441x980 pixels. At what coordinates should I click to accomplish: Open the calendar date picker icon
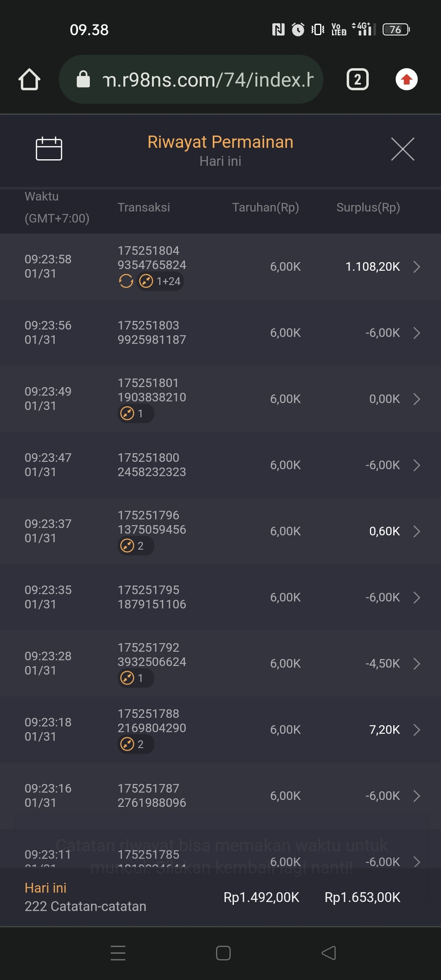click(x=49, y=149)
